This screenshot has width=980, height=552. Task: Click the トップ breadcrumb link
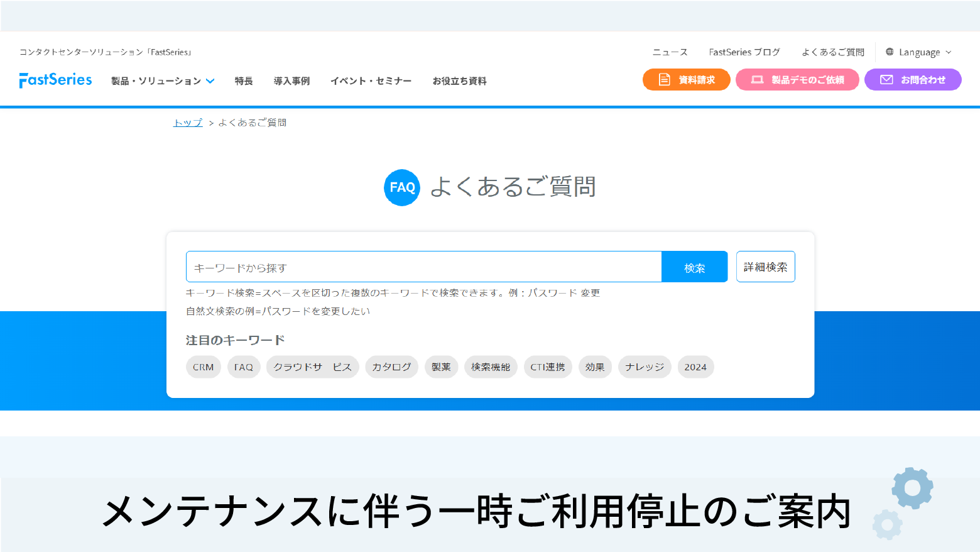(187, 122)
